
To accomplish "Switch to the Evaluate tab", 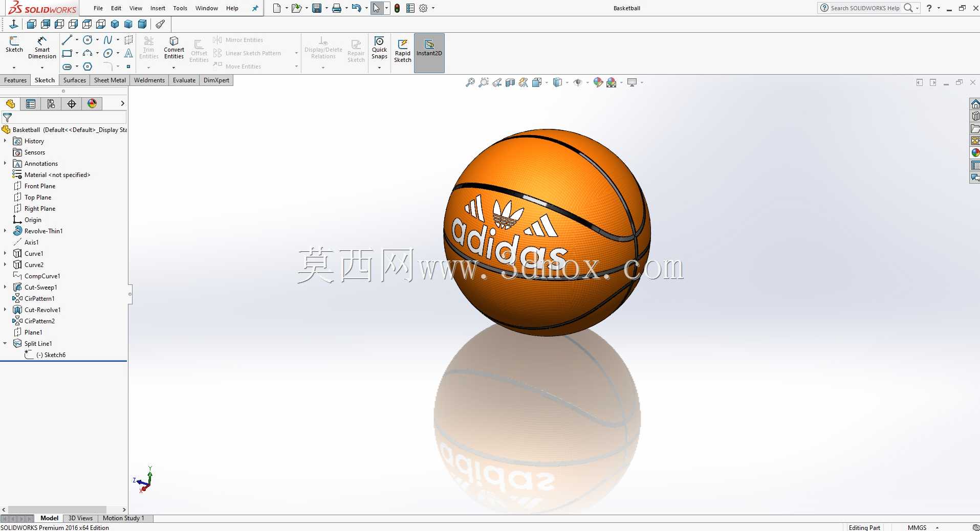I will coord(184,80).
